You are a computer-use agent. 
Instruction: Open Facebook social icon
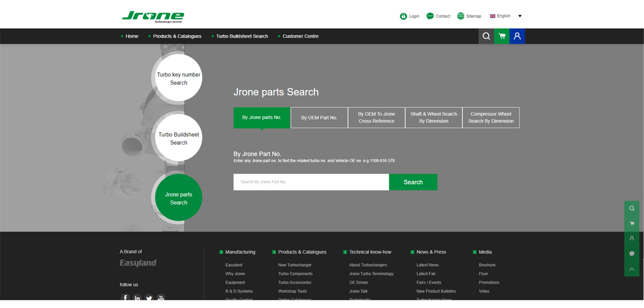click(x=125, y=298)
